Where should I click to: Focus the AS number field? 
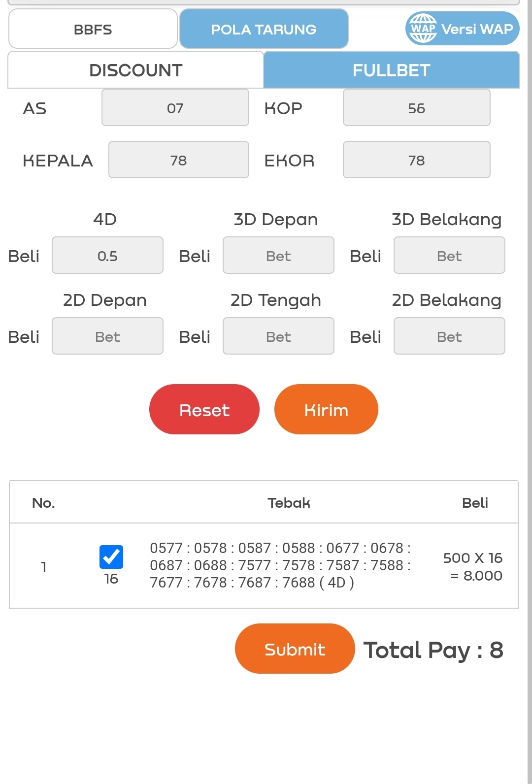pyautogui.click(x=175, y=108)
